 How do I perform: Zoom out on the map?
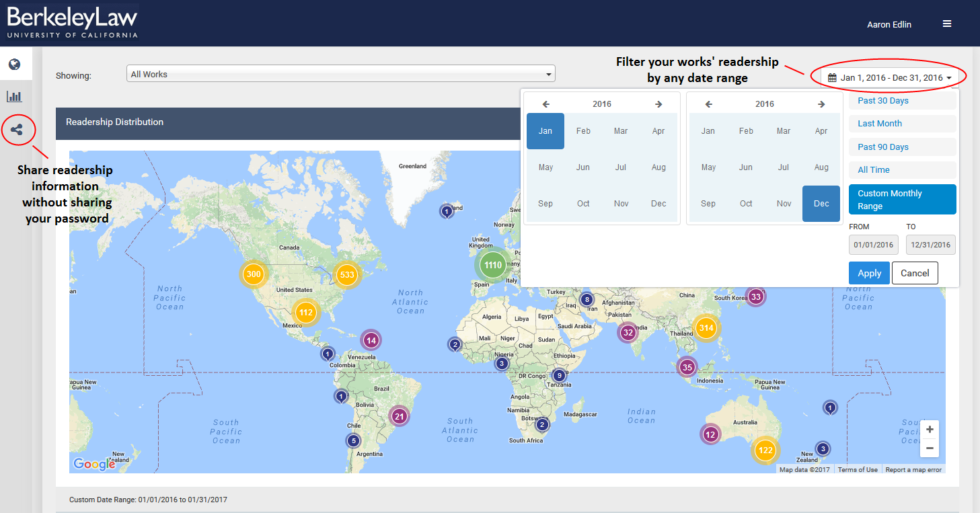pyautogui.click(x=930, y=448)
